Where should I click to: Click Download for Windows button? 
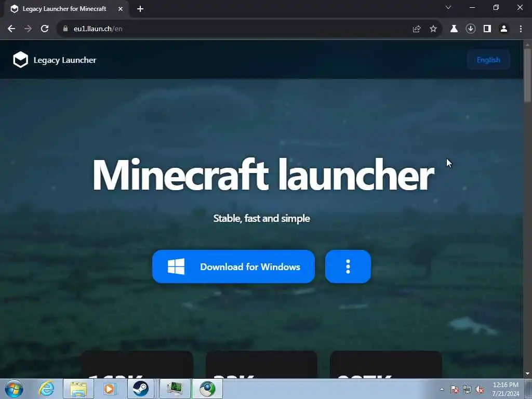click(233, 267)
